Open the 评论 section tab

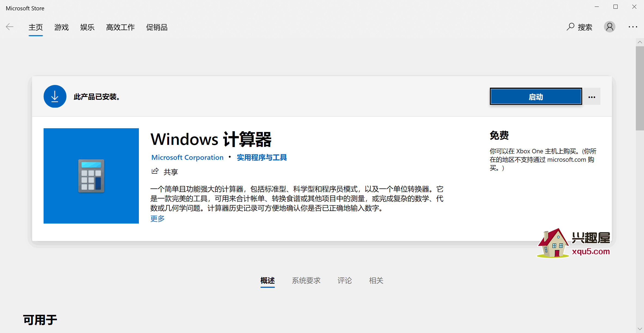pos(345,280)
